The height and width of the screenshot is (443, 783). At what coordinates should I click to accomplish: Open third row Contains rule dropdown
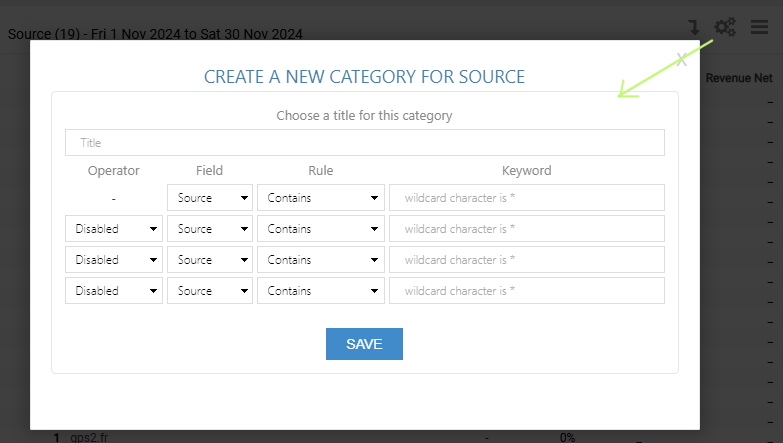[321, 260]
